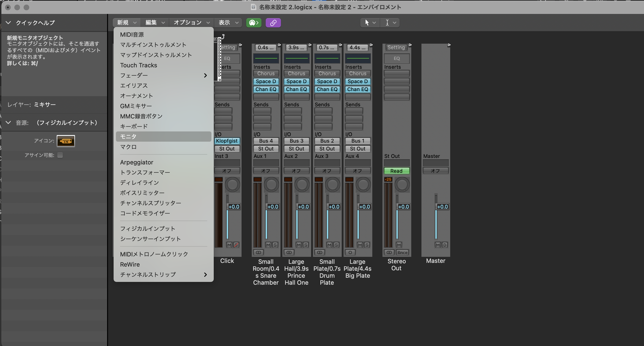Click the Bnce button on Stereo Out
Viewport: 644px width, 346px height.
[402, 252]
